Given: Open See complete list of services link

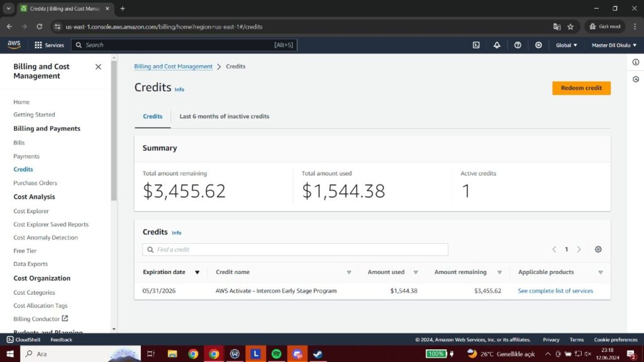Looking at the screenshot, I should [x=555, y=290].
